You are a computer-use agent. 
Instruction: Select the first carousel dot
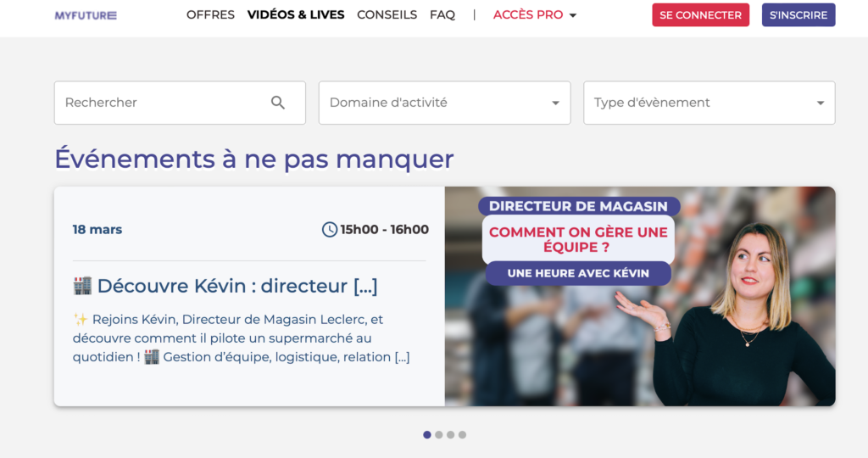tap(427, 435)
